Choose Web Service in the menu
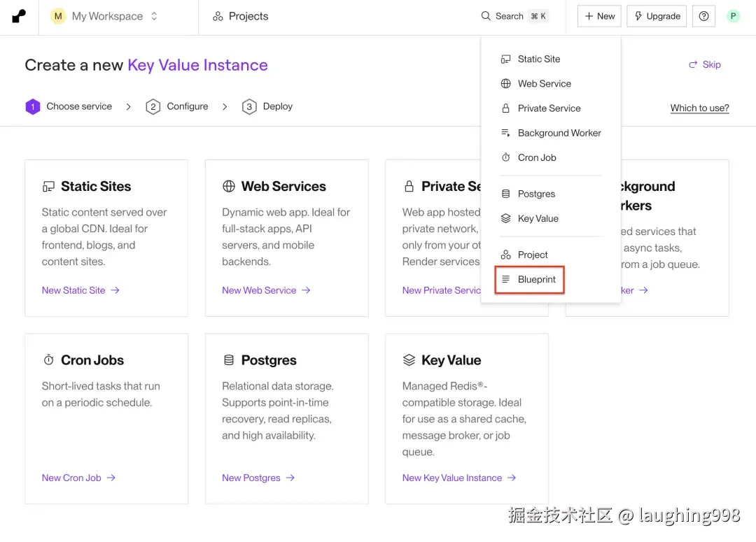Image resolution: width=756 pixels, height=542 pixels. click(544, 84)
